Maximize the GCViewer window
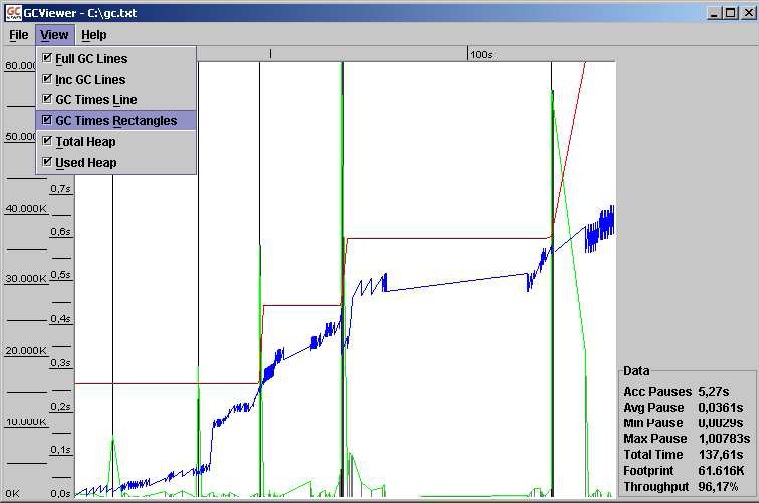 pos(730,13)
